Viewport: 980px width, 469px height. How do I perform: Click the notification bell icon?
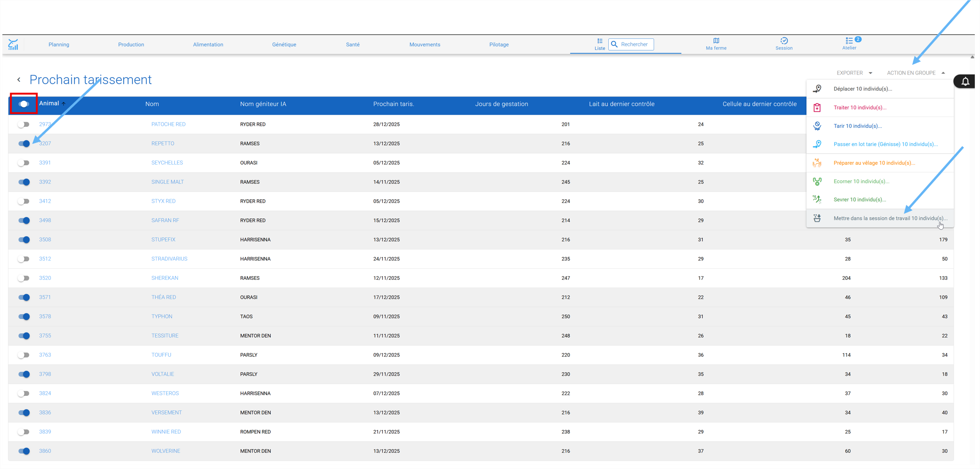[965, 82]
